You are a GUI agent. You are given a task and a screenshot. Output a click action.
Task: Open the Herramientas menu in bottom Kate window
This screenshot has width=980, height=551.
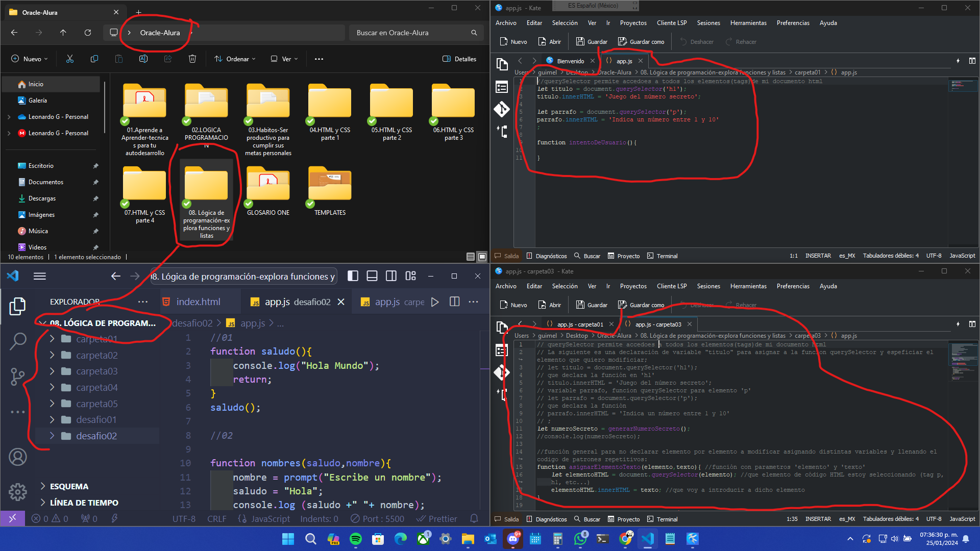pyautogui.click(x=748, y=286)
